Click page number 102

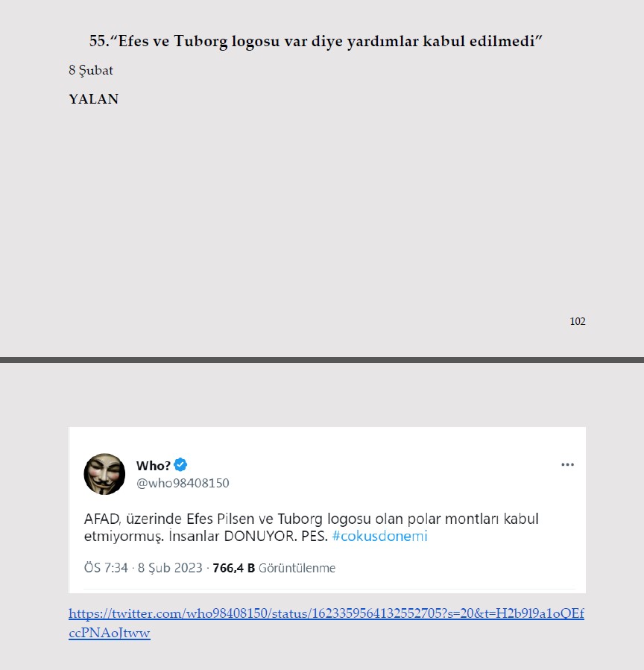(578, 321)
